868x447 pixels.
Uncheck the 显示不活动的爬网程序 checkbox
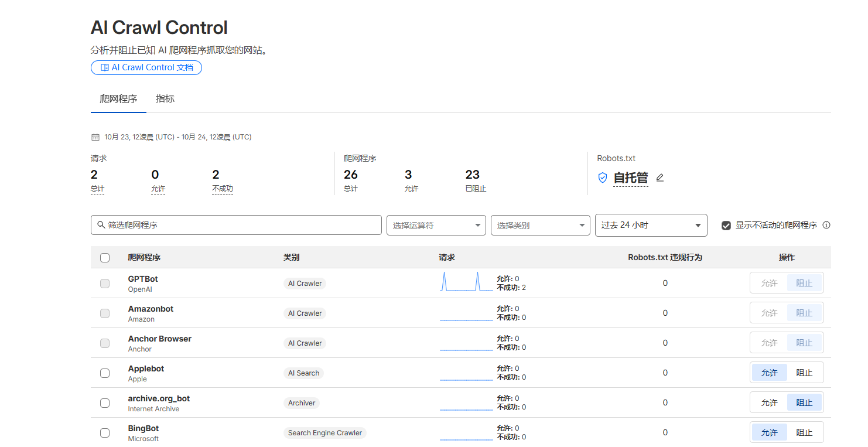[726, 226]
